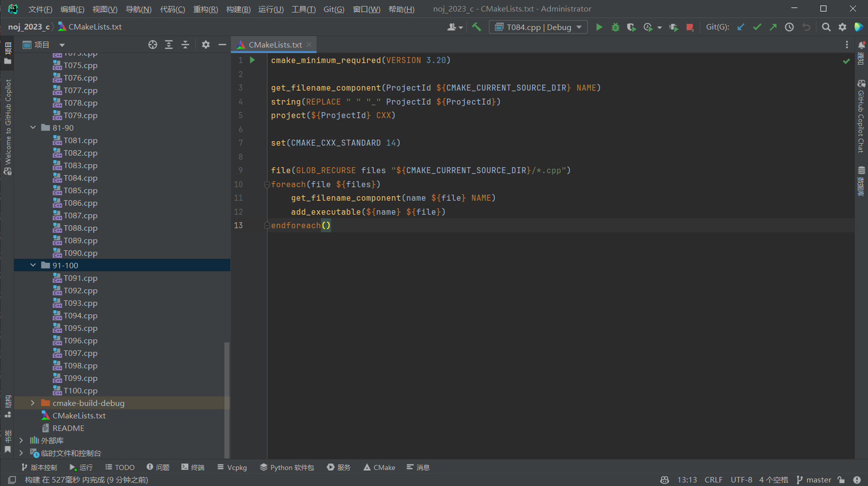Open Git history clock icon
868x486 pixels.
click(x=789, y=27)
